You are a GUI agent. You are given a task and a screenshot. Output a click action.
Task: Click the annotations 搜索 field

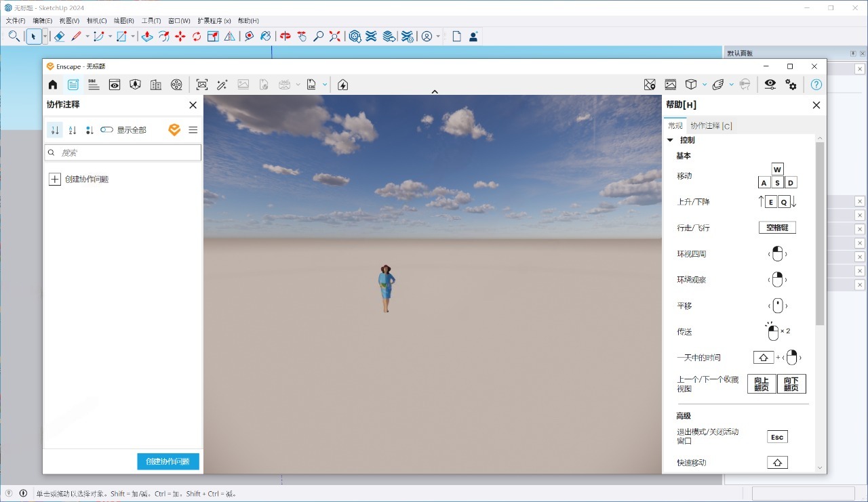pos(123,152)
